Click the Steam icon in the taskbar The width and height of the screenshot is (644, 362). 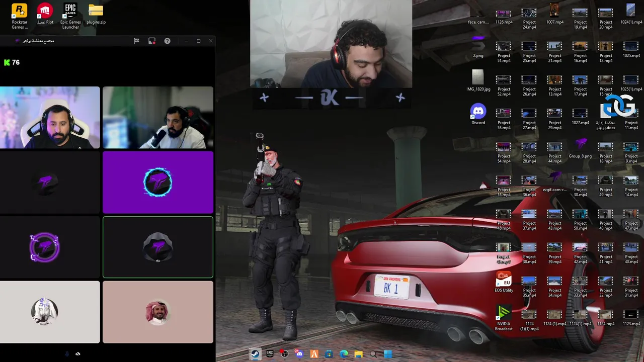(255, 354)
